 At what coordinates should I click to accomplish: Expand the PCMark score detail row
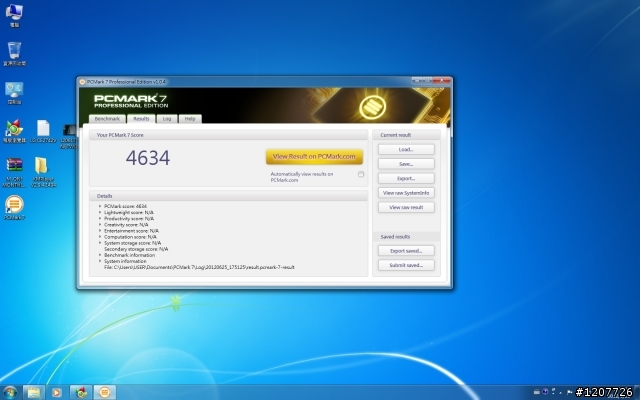pyautogui.click(x=100, y=206)
